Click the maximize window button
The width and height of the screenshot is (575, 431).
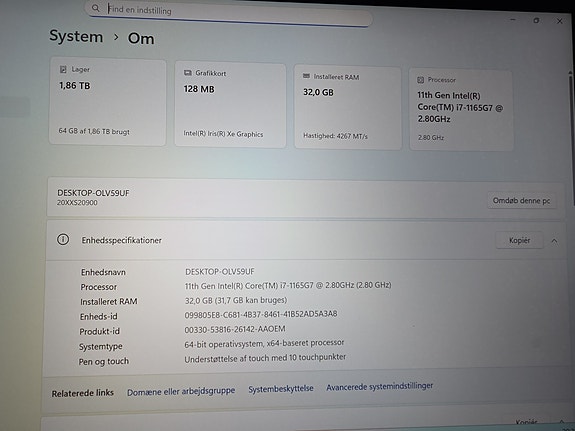tap(536, 21)
